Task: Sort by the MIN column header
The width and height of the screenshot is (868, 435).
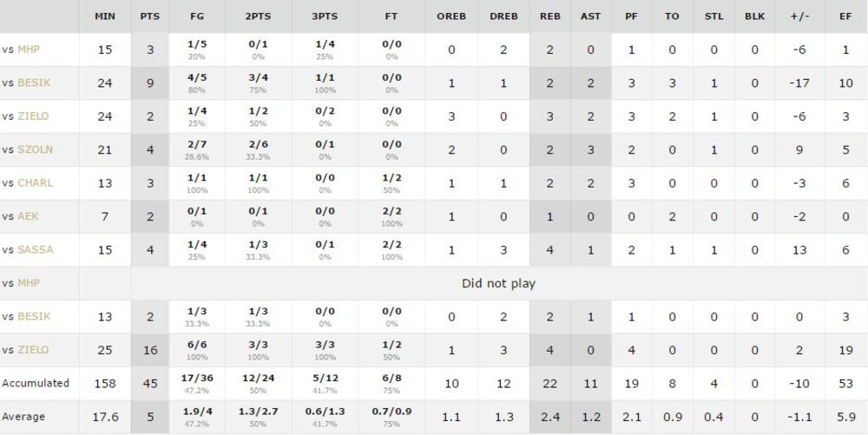Action: pos(105,16)
